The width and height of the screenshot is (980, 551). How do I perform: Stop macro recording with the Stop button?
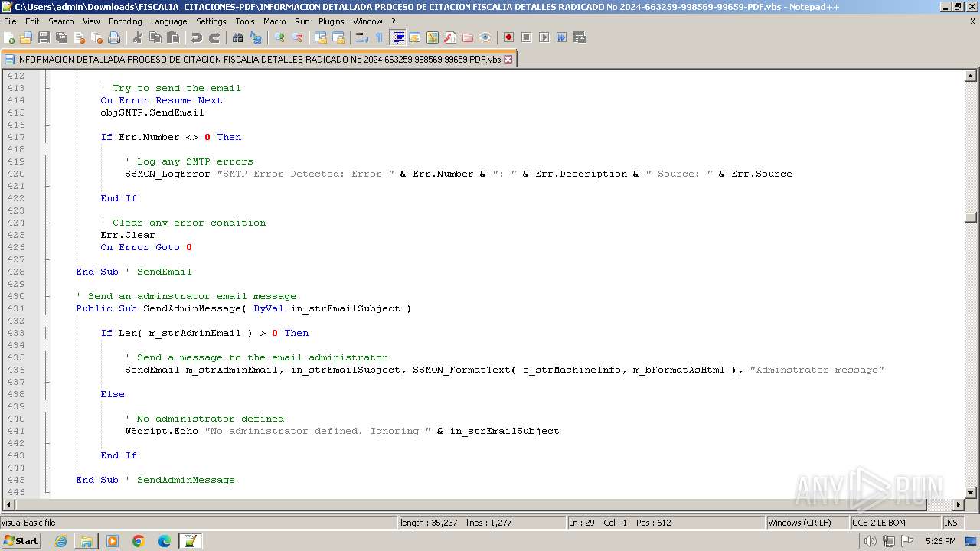coord(526,37)
